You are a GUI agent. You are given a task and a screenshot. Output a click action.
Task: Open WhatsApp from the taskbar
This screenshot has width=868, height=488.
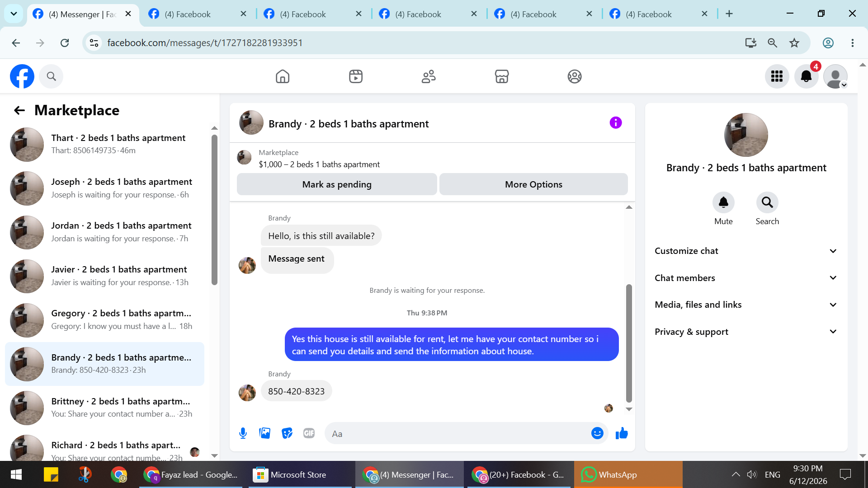[x=628, y=474]
